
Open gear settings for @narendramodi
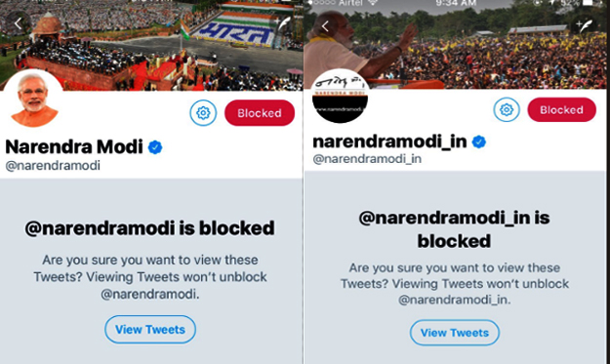203,113
